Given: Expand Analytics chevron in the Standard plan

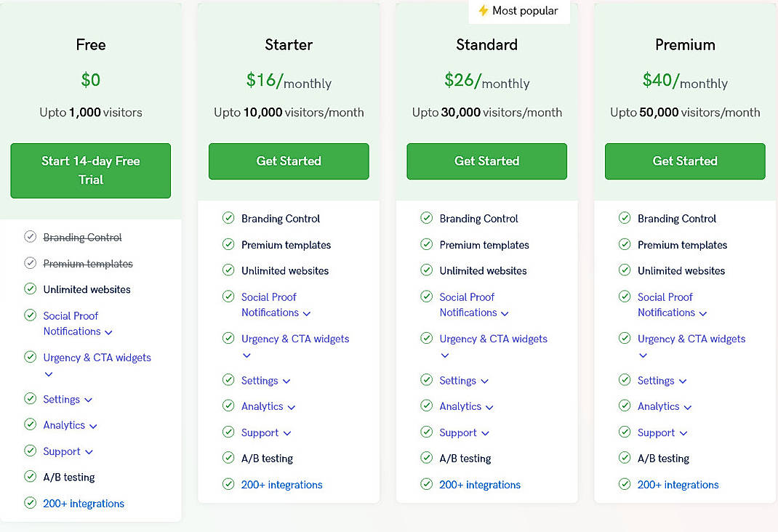Looking at the screenshot, I should (489, 408).
